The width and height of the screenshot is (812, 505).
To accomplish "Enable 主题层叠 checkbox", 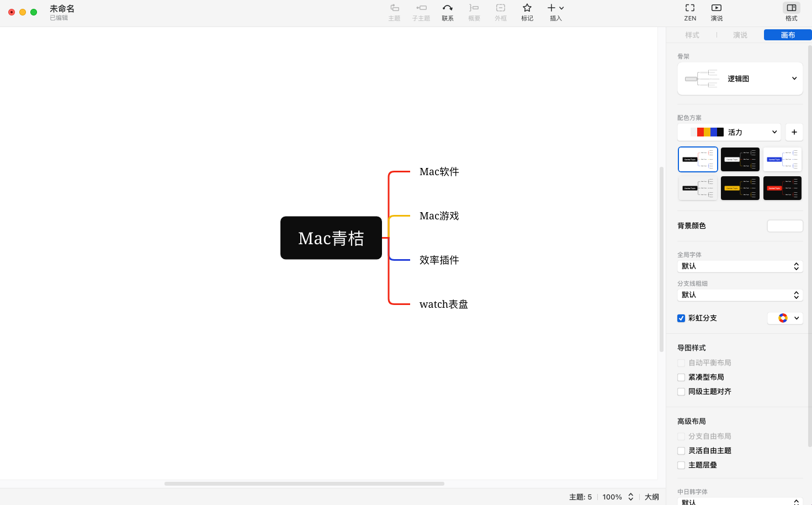I will pyautogui.click(x=681, y=465).
